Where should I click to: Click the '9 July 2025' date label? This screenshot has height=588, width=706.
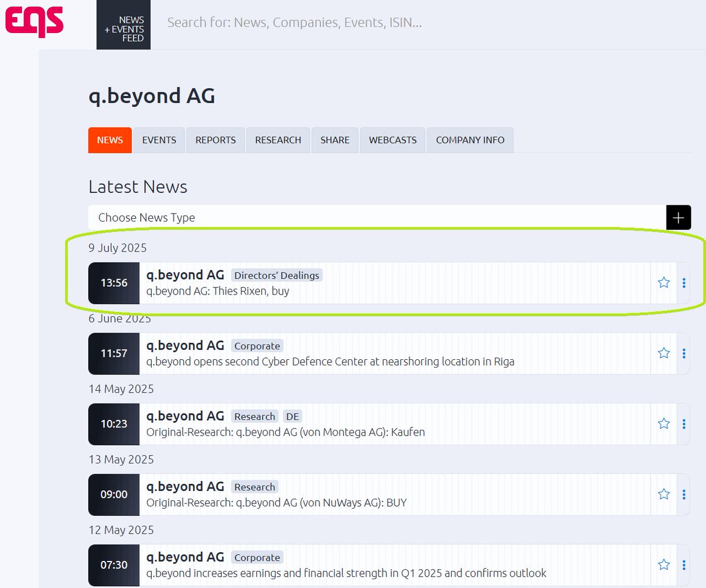(118, 248)
